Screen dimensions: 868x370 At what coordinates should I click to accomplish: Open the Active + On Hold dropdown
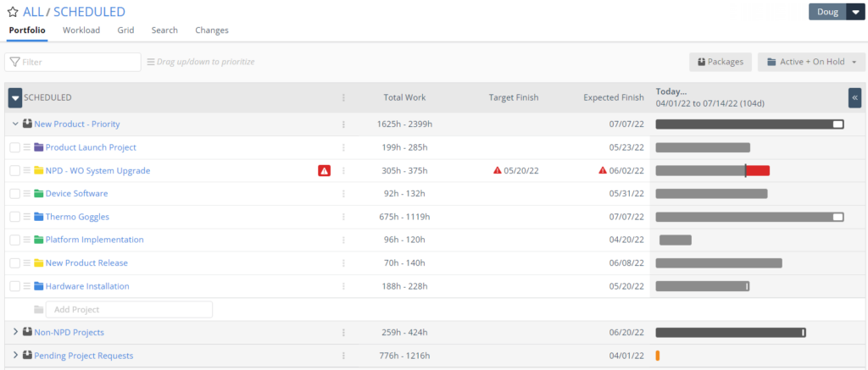click(x=811, y=62)
